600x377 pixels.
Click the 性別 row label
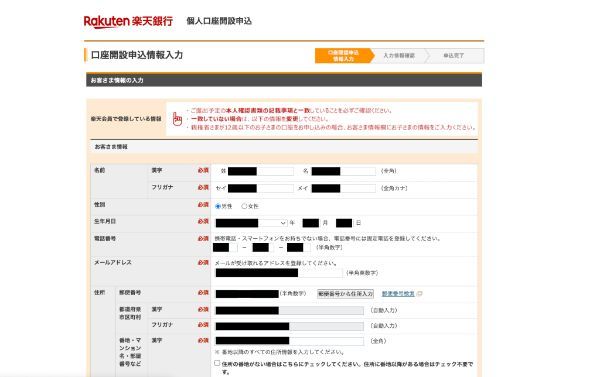point(99,205)
